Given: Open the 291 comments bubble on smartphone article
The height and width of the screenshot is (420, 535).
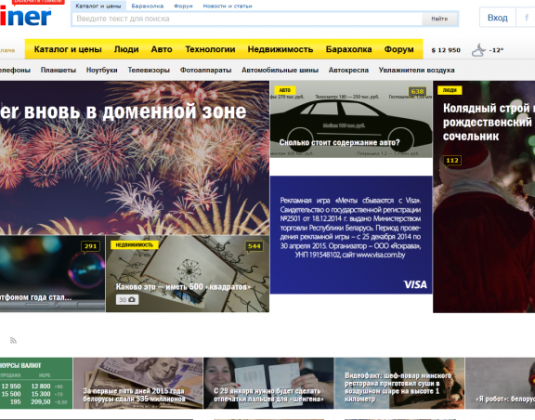Looking at the screenshot, I should click(x=90, y=246).
